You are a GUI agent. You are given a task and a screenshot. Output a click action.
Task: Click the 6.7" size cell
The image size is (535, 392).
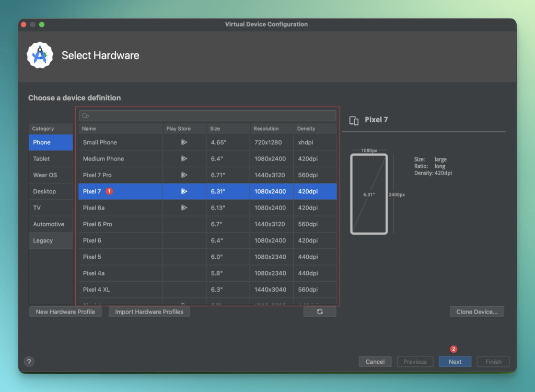228,224
